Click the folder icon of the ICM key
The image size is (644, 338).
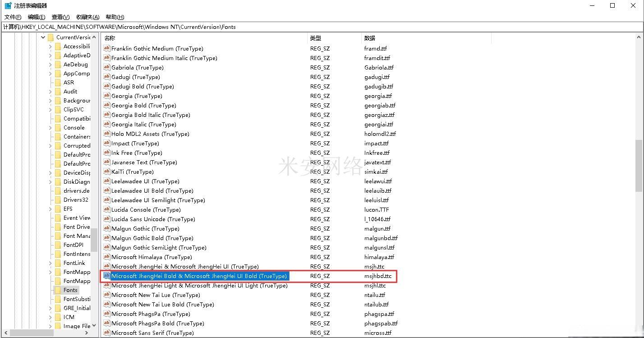pyautogui.click(x=58, y=317)
